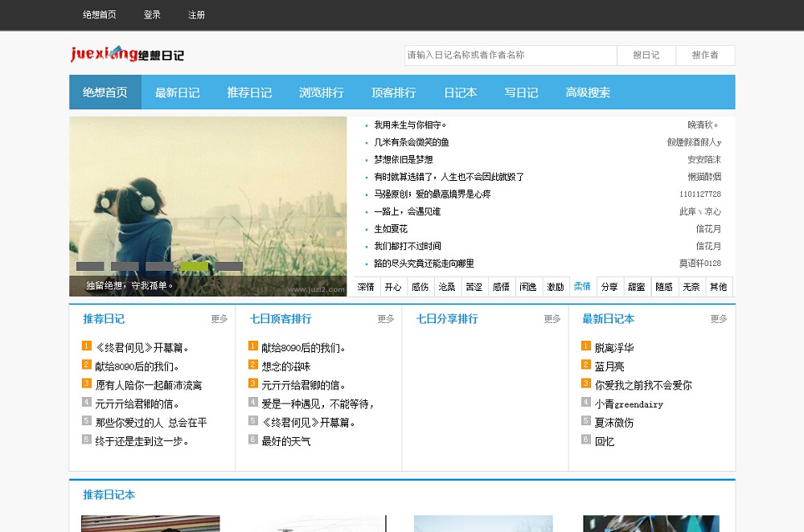Click the 搜日记 search button
Image resolution: width=804 pixels, height=532 pixels.
pos(646,55)
